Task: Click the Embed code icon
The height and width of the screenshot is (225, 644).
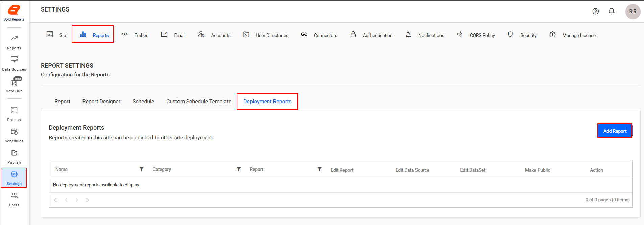Action: coord(124,34)
